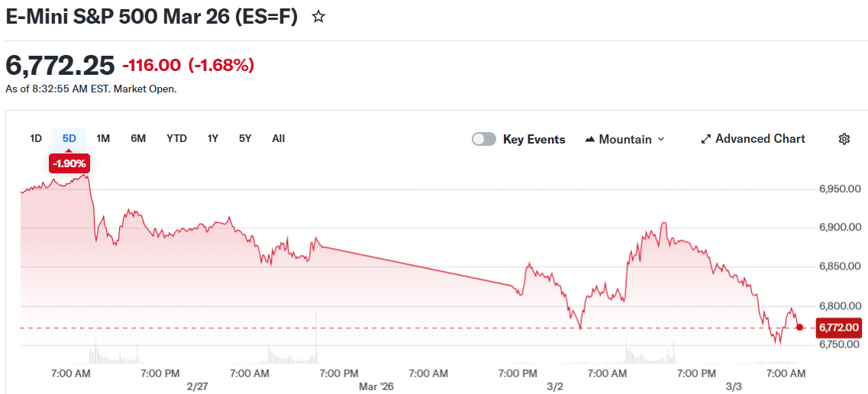This screenshot has width=868, height=394.
Task: Select the 1D time range tab
Action: point(36,138)
